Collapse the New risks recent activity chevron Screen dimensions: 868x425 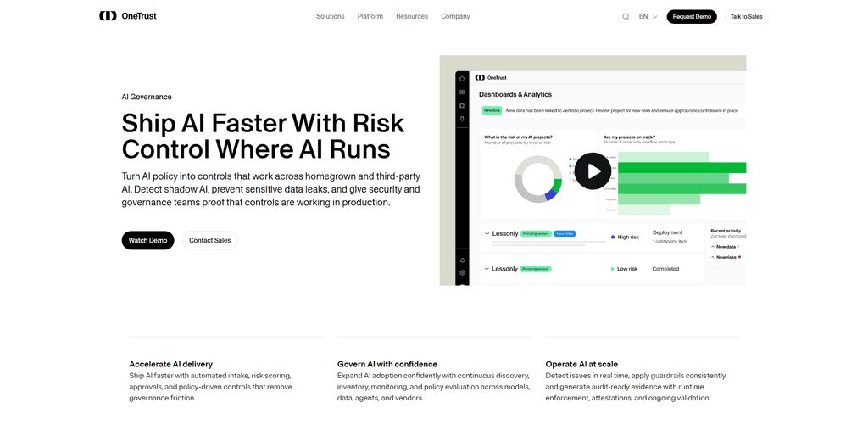[713, 257]
